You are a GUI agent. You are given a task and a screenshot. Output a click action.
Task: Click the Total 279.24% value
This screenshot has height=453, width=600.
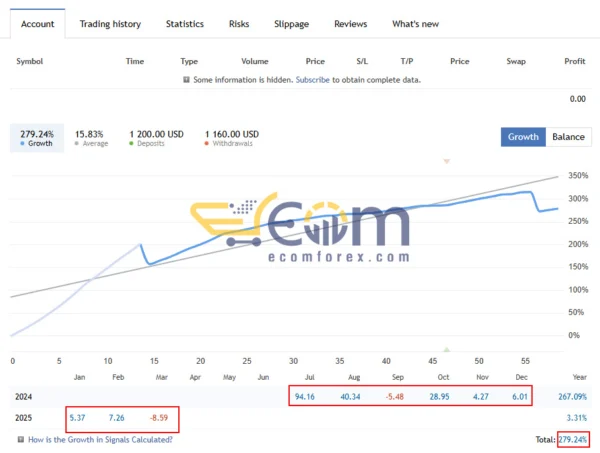[x=573, y=440]
